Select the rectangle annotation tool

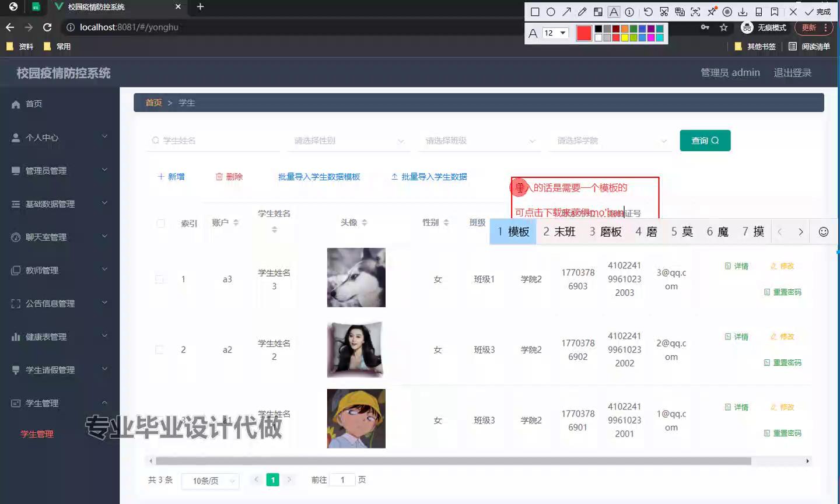(x=534, y=12)
